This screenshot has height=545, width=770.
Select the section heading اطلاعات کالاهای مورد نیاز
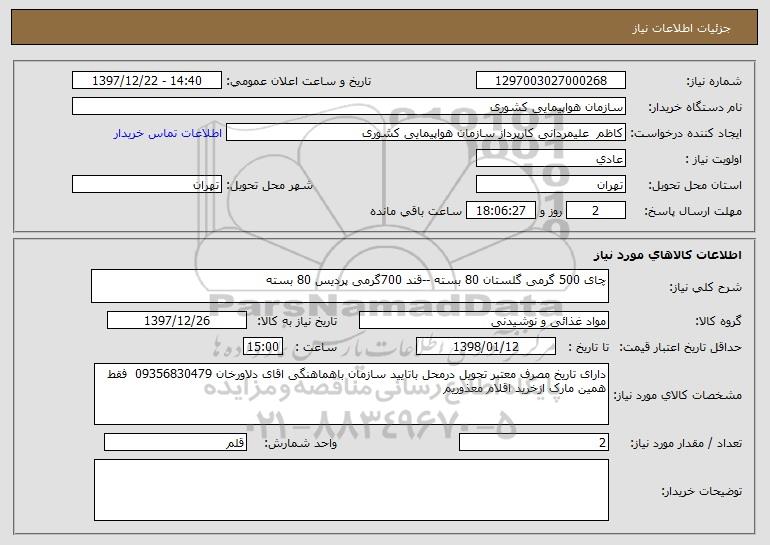[667, 255]
